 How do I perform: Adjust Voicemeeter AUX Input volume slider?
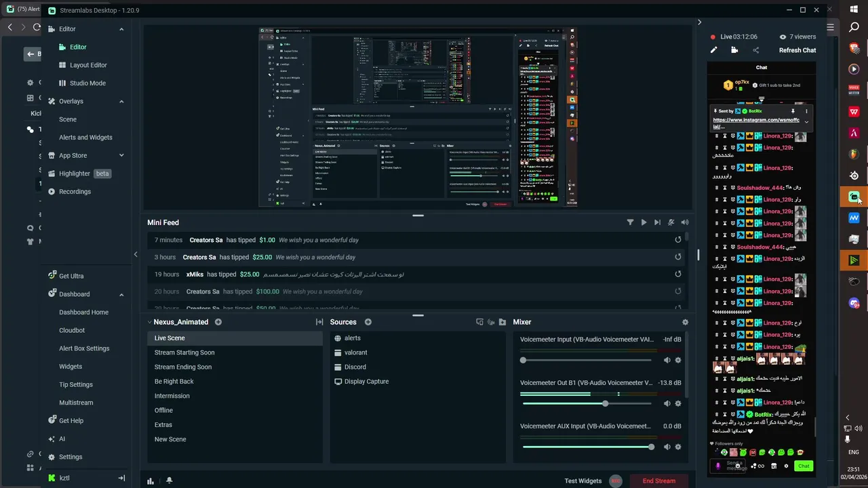coord(587,447)
